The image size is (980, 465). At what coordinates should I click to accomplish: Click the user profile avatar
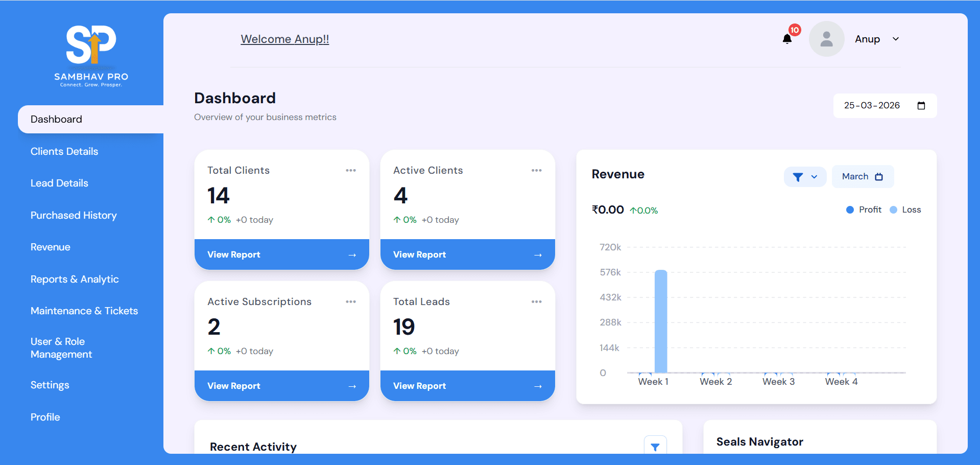pyautogui.click(x=826, y=38)
